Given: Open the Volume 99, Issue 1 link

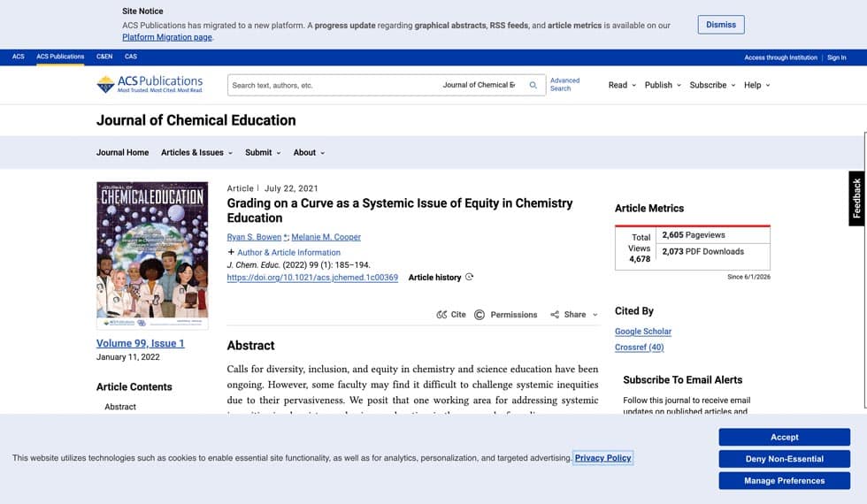Looking at the screenshot, I should point(141,343).
